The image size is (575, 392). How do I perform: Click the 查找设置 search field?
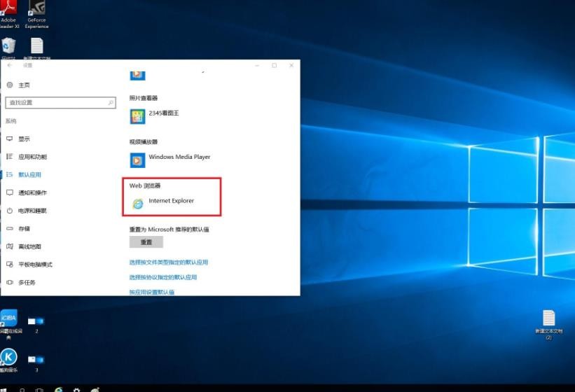point(56,103)
